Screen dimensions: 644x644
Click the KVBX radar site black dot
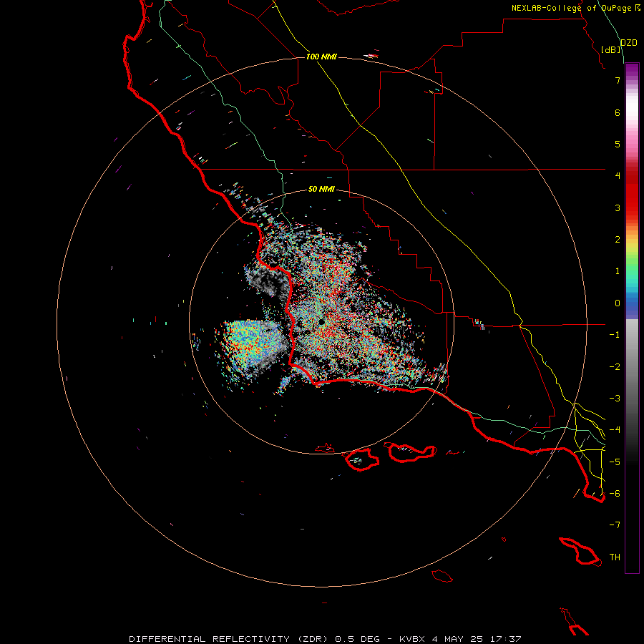coord(321,322)
